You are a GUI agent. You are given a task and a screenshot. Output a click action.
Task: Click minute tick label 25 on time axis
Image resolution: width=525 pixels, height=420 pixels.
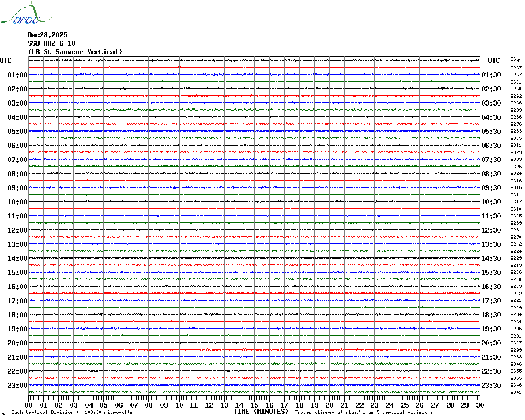click(405, 405)
